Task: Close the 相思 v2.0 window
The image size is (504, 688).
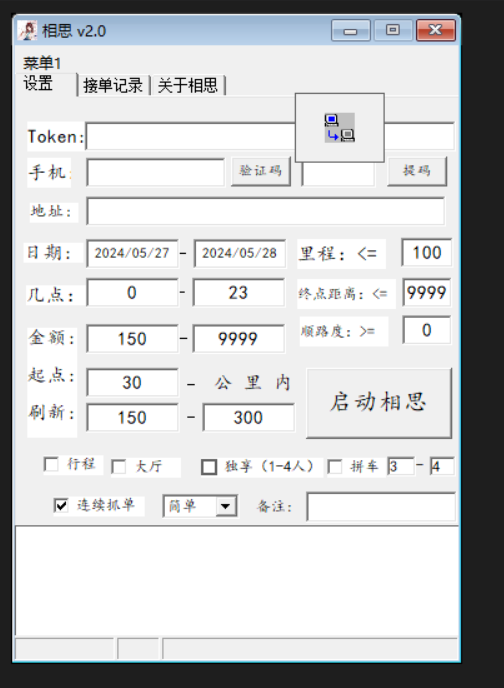Action: [436, 30]
